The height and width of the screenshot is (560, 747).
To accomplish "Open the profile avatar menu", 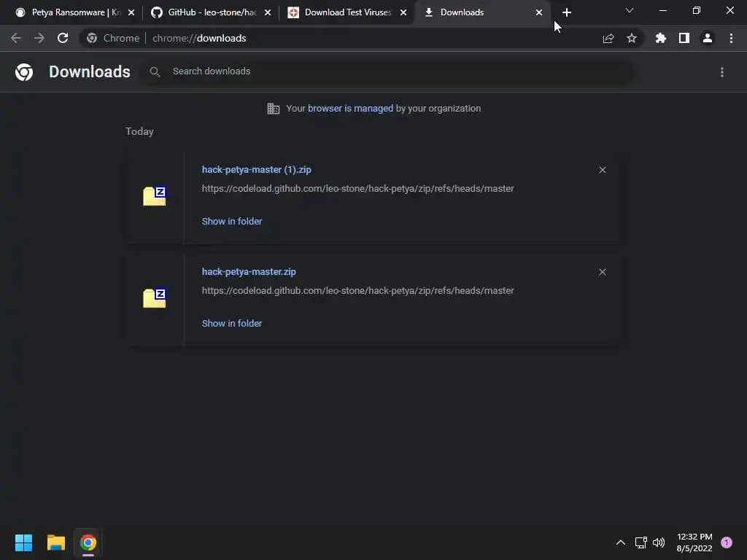I will coord(708,38).
